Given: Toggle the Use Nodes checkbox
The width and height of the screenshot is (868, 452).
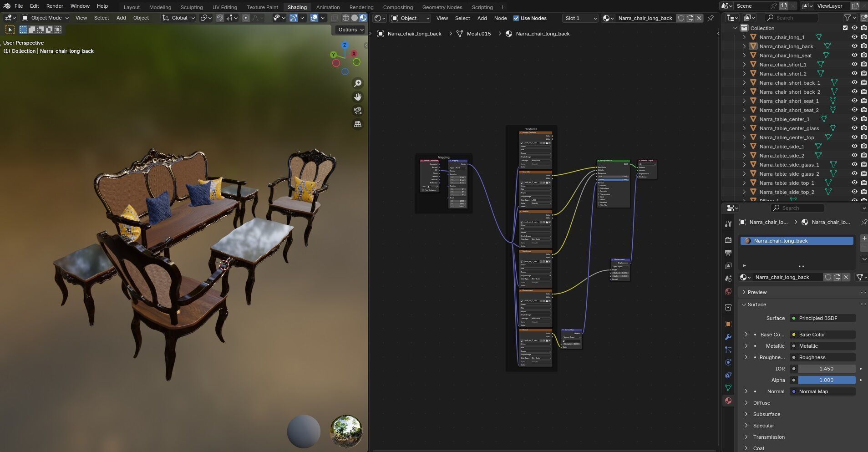Looking at the screenshot, I should click(516, 18).
